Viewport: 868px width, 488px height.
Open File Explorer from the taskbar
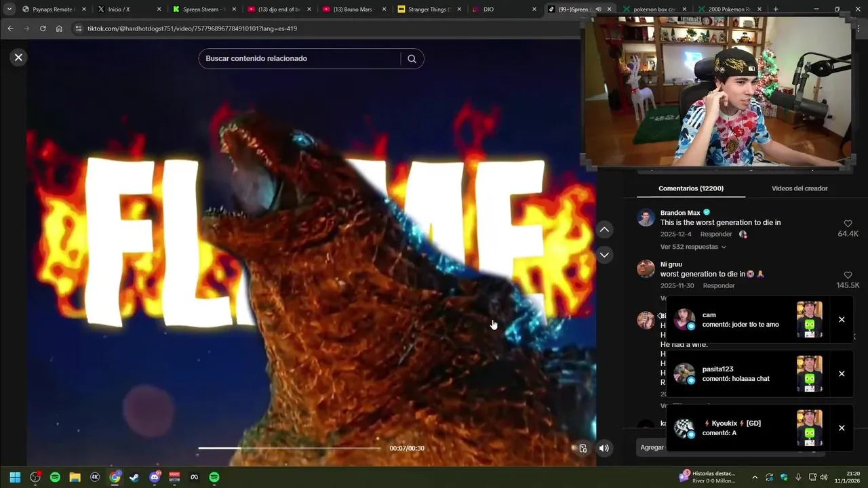[x=75, y=477]
